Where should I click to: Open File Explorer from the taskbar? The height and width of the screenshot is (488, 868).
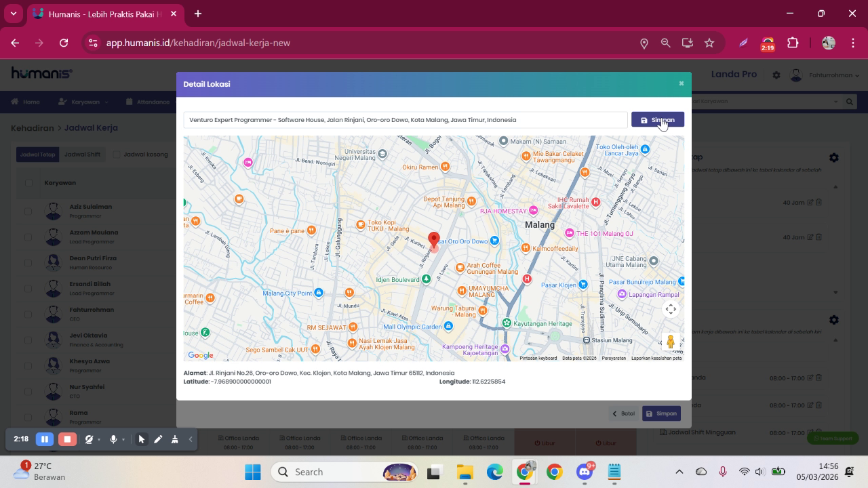tap(465, 472)
